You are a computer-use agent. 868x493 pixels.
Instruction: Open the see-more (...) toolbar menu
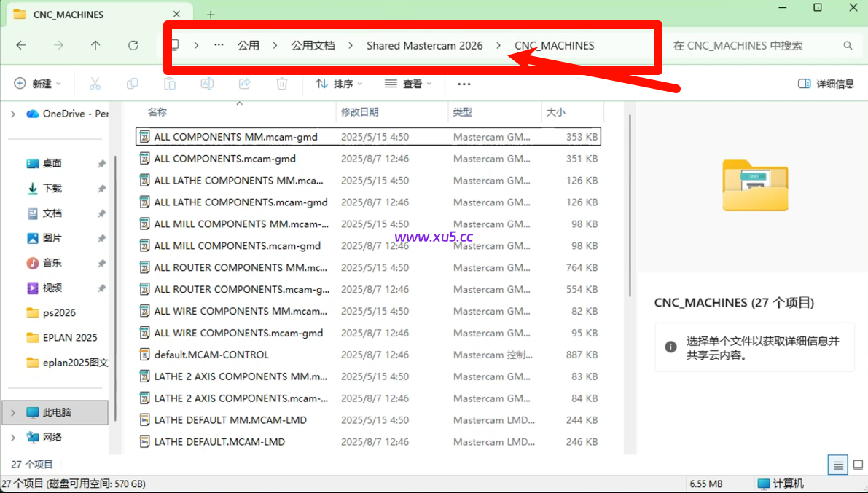(x=464, y=84)
